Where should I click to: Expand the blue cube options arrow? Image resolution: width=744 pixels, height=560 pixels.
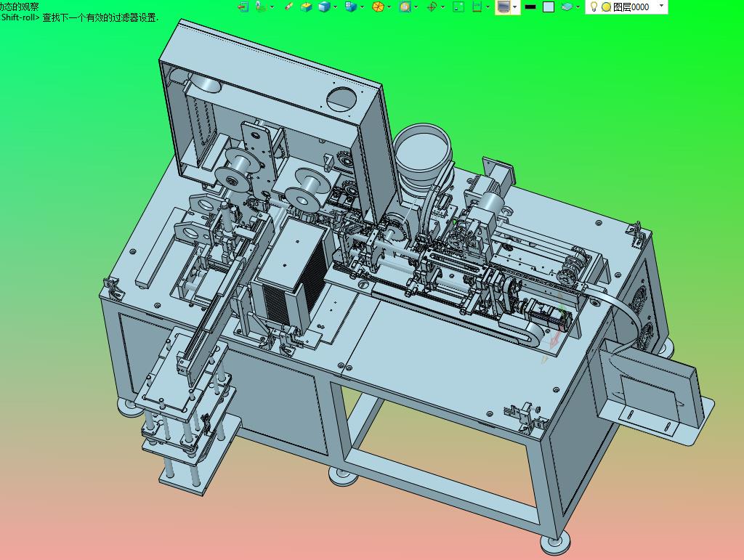pos(335,7)
